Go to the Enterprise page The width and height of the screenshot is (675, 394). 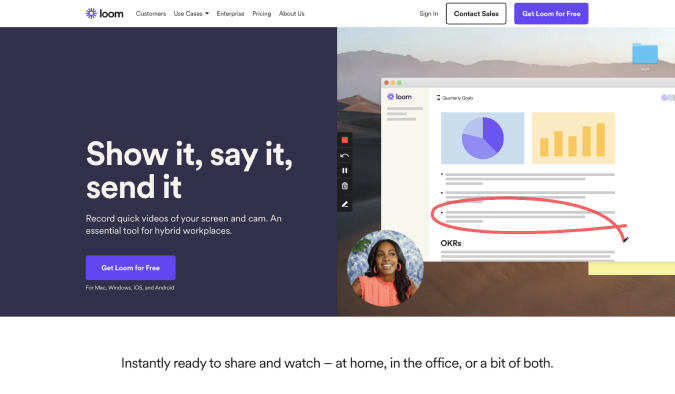point(230,14)
